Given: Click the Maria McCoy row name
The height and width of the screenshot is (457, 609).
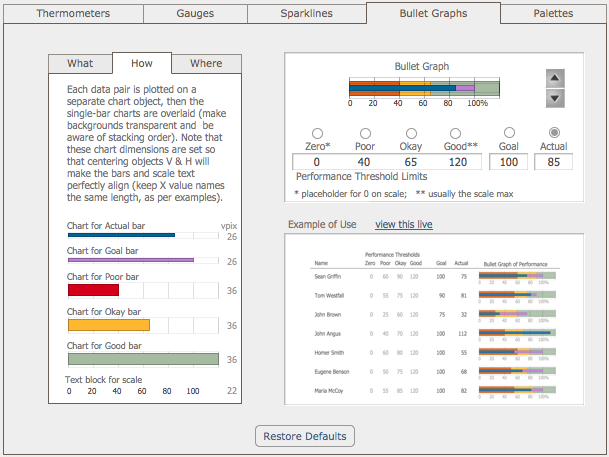Looking at the screenshot, I should [x=329, y=391].
